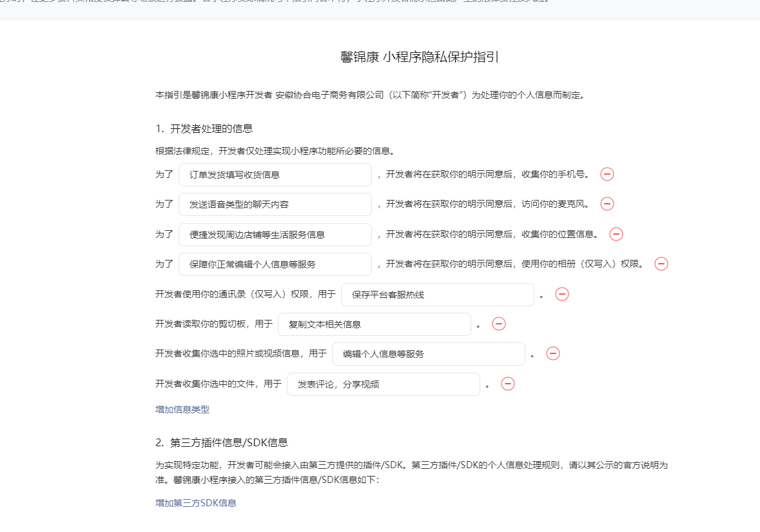This screenshot has width=760, height=532.
Task: Edit the 保存平台客服热线 purpose field
Action: (x=437, y=294)
